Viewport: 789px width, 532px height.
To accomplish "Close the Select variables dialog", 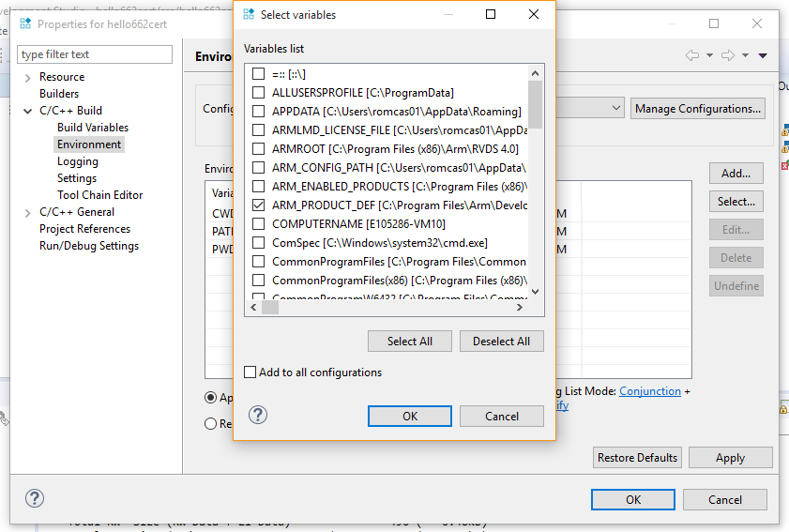I will 534,14.
